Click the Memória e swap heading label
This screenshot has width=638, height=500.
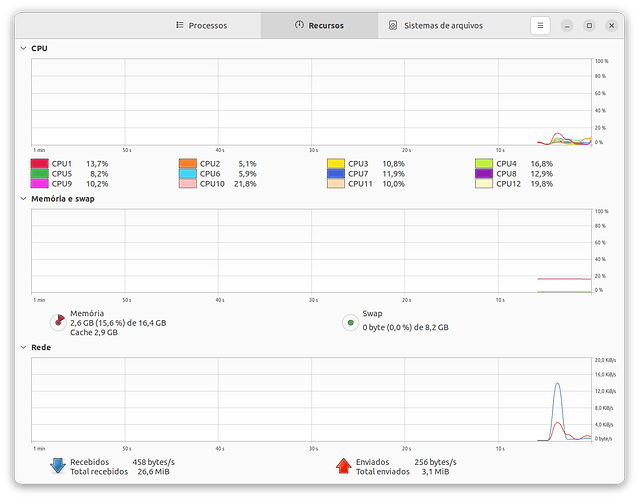63,199
